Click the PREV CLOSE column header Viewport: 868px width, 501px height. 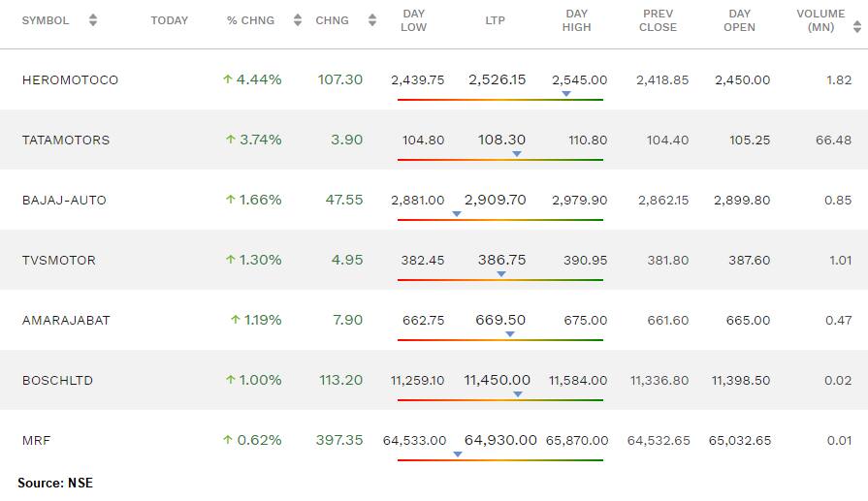click(658, 20)
